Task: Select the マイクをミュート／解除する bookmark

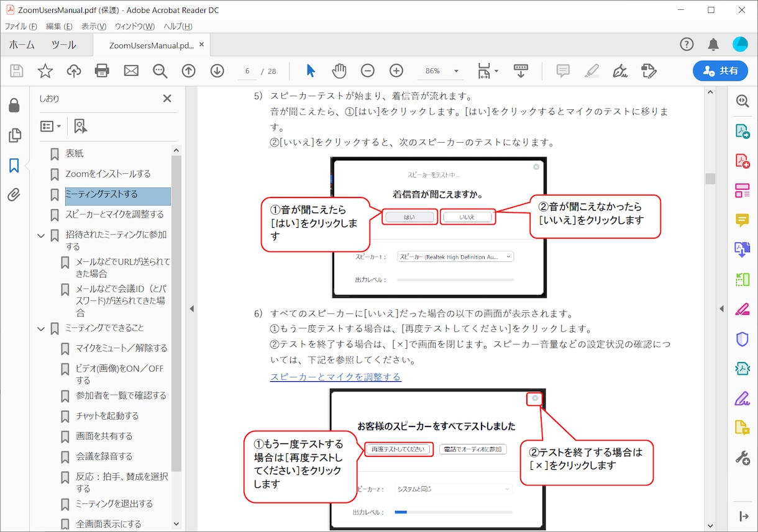Action: click(x=121, y=348)
